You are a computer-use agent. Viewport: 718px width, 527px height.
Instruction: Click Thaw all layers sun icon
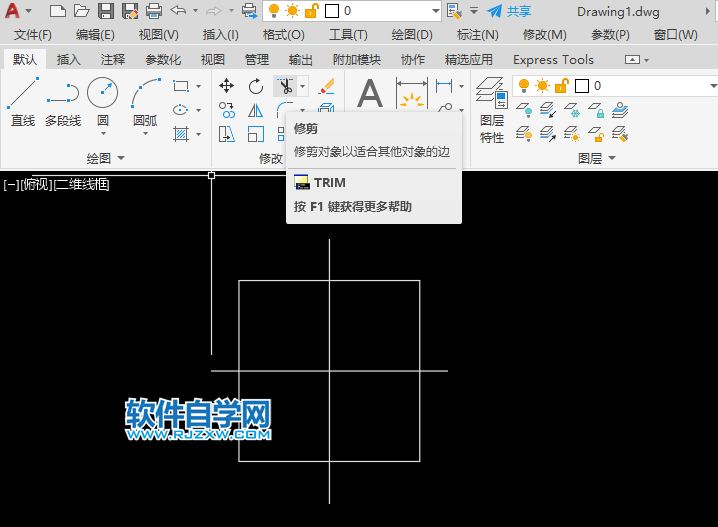click(x=572, y=134)
